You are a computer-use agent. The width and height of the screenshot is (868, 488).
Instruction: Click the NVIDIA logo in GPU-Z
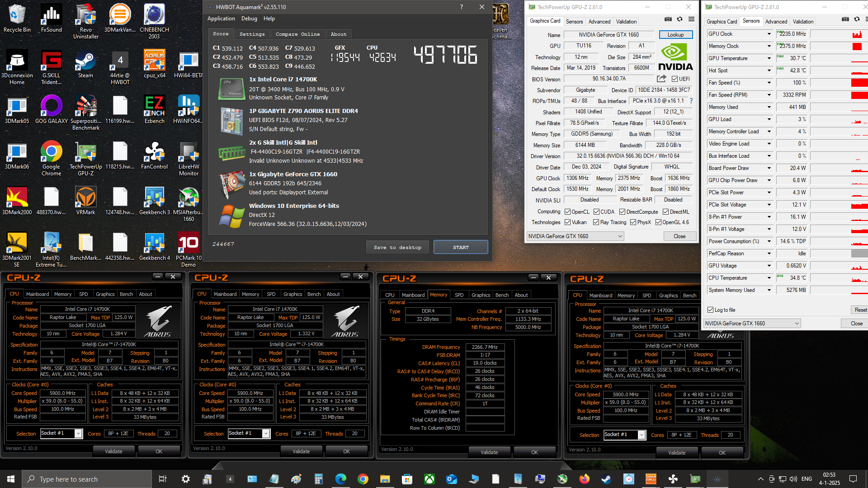click(675, 57)
